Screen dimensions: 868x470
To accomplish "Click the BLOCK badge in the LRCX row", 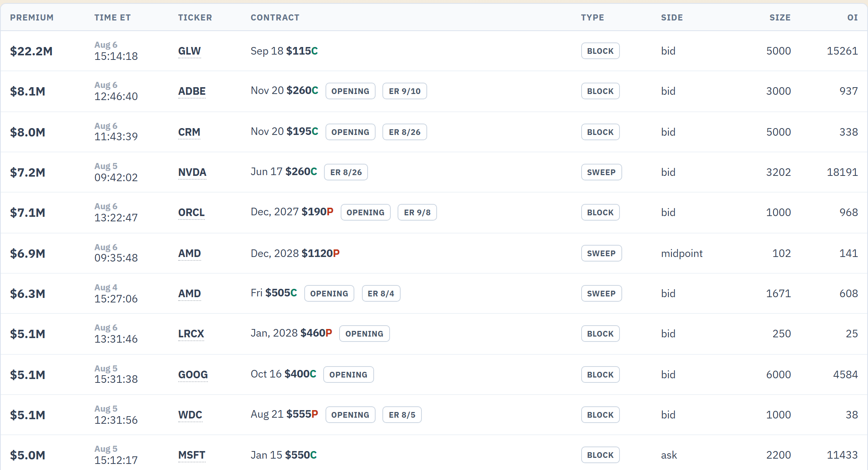I will click(x=601, y=334).
